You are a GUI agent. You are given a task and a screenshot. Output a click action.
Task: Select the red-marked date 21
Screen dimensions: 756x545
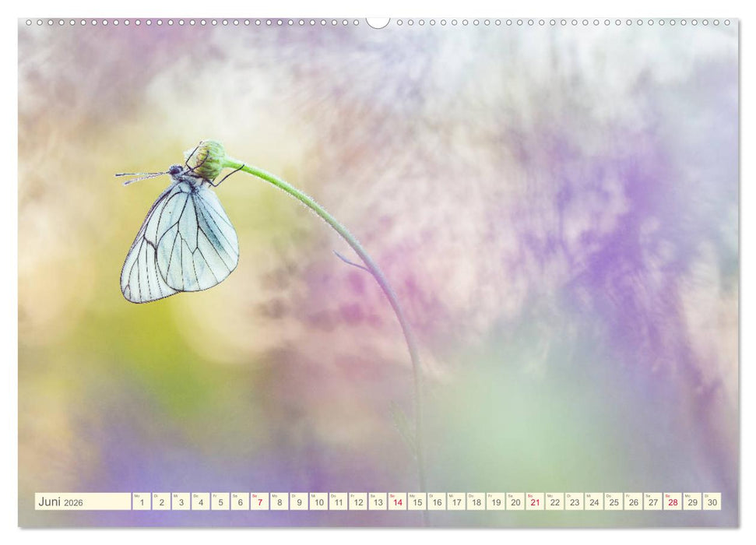(x=533, y=501)
